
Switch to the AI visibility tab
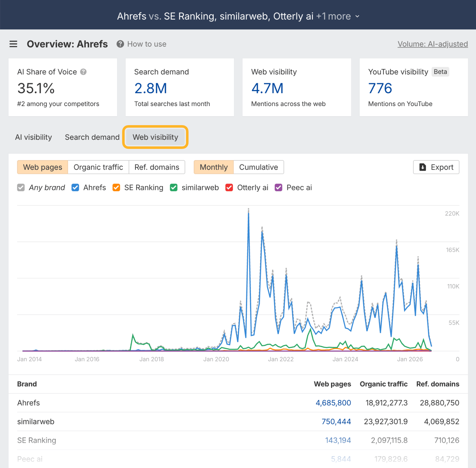[x=34, y=137]
